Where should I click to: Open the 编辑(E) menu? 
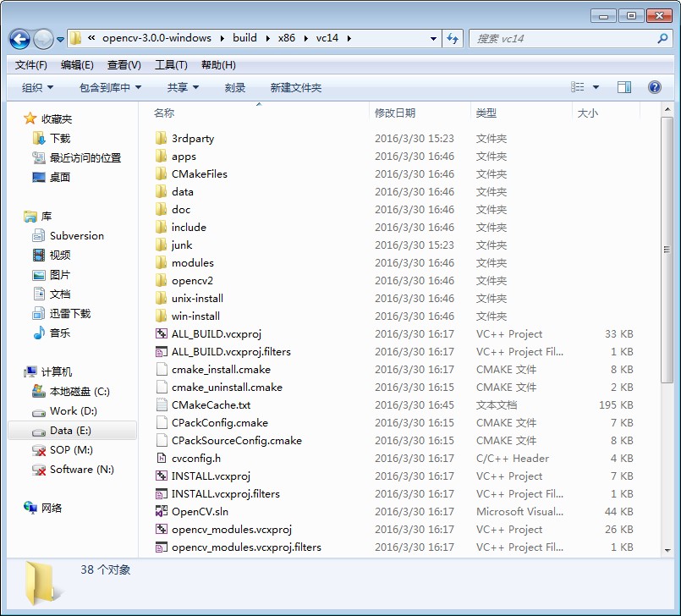[x=77, y=65]
